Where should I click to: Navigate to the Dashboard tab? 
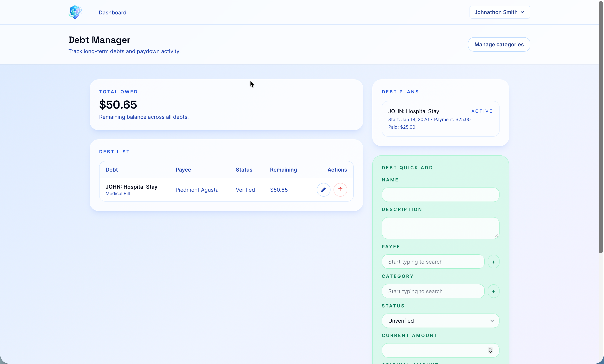tap(112, 13)
